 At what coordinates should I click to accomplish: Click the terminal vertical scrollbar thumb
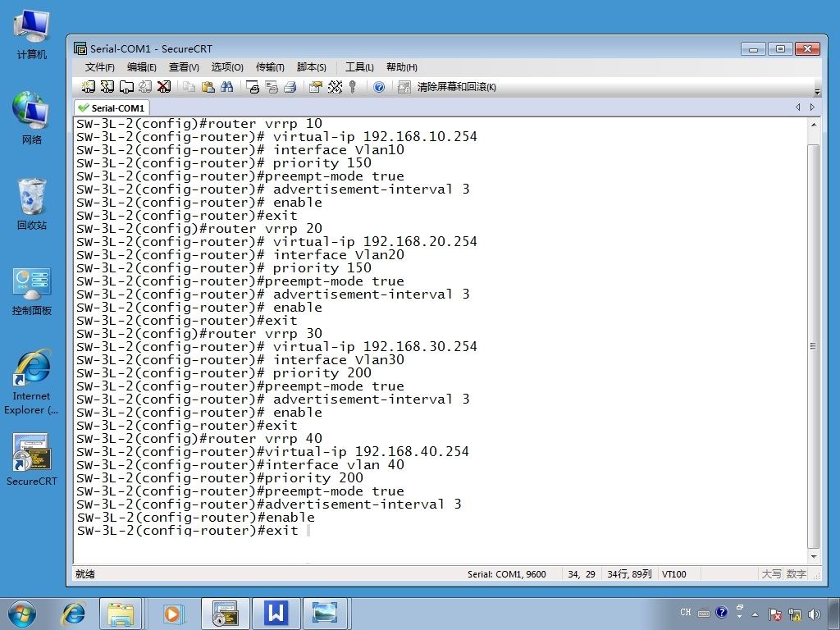(x=813, y=346)
